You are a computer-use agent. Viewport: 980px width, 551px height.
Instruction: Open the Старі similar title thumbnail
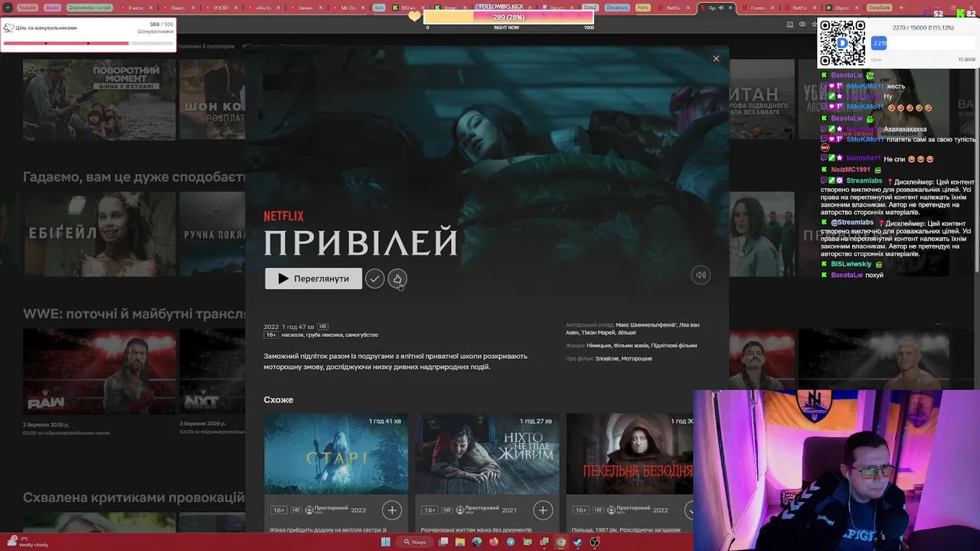click(336, 454)
